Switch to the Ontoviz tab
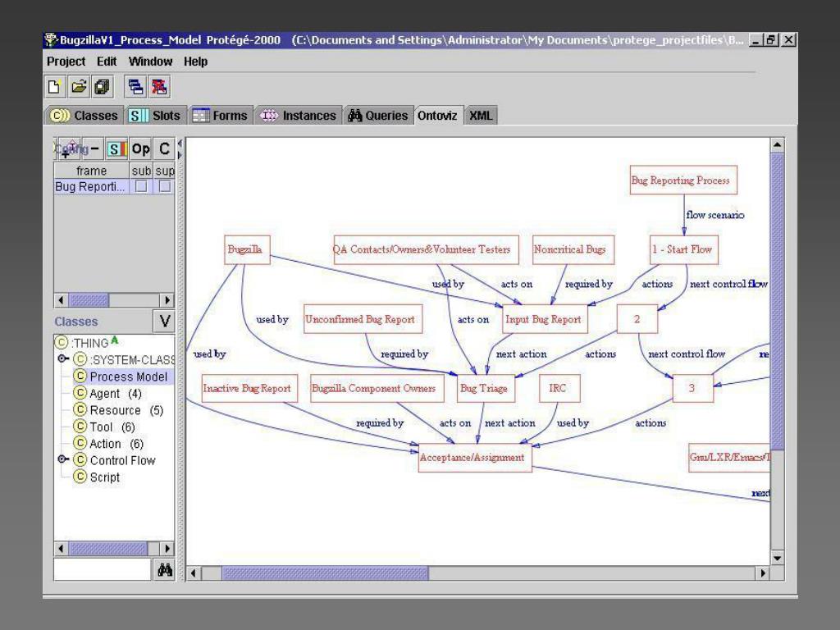Viewport: 840px width, 630px height. (x=437, y=115)
